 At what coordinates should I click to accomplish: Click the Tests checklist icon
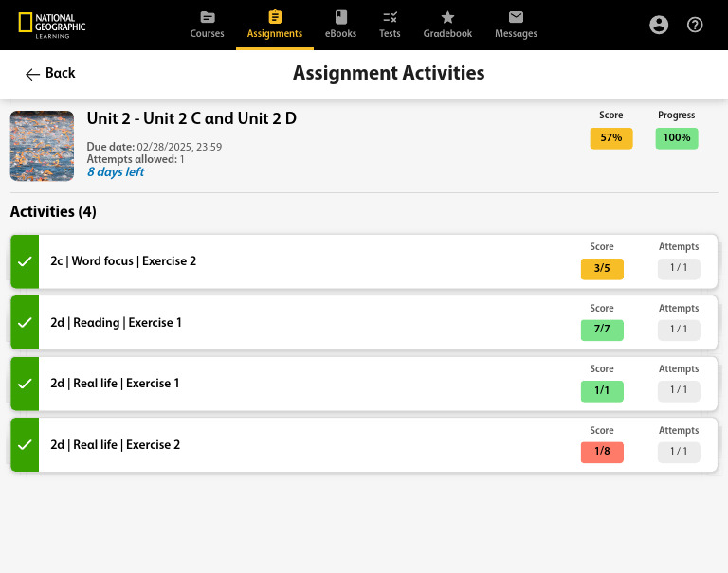coord(390,17)
